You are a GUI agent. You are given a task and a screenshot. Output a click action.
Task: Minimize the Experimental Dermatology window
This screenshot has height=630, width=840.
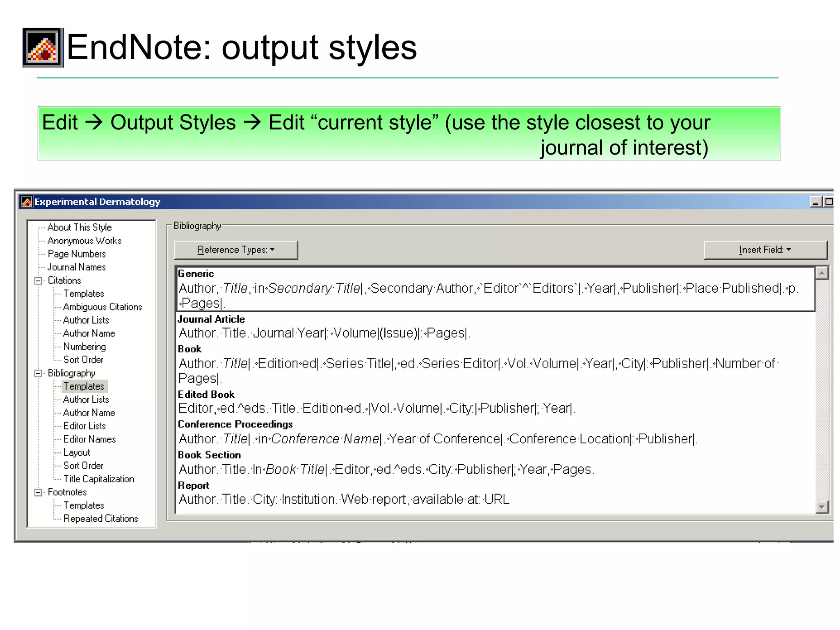[816, 202]
